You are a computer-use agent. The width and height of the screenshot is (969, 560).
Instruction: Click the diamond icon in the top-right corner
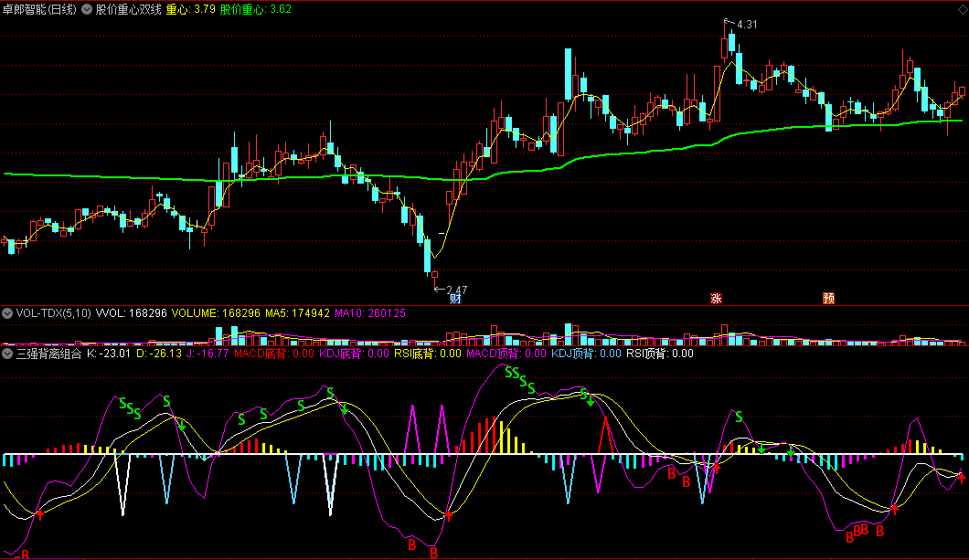pos(963,9)
